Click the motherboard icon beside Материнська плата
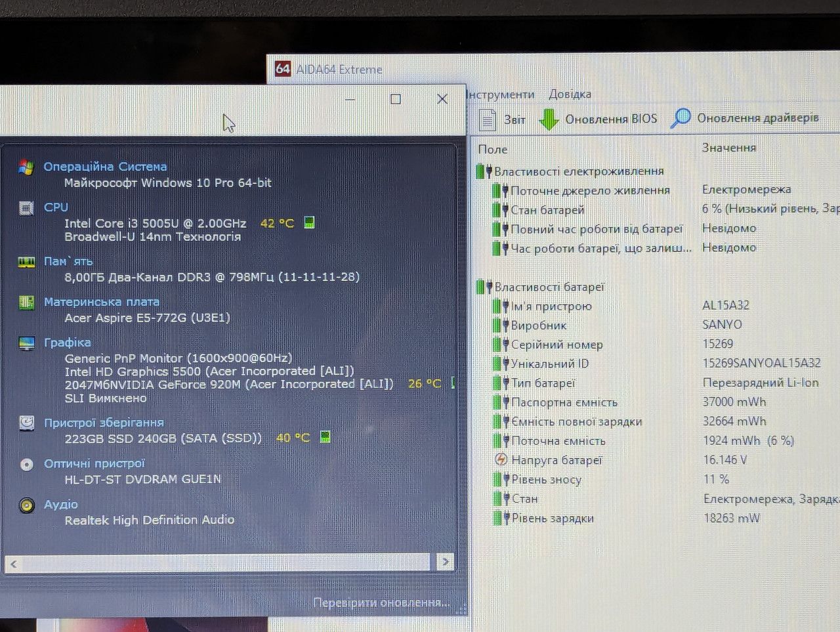 point(26,303)
